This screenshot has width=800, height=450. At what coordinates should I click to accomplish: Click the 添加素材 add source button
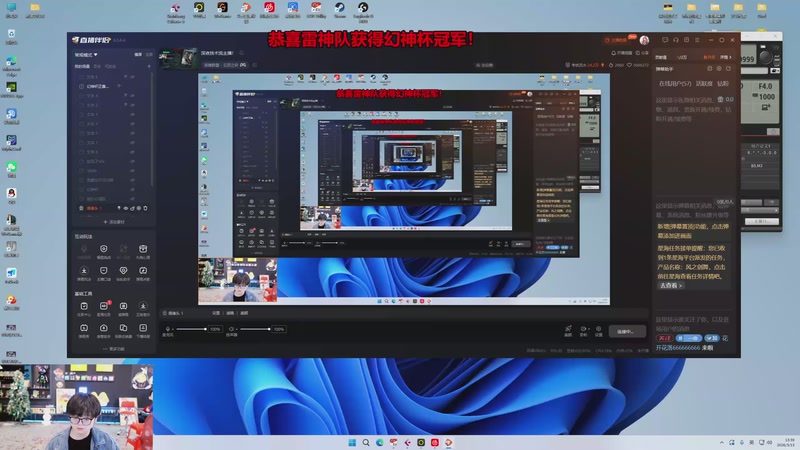tap(114, 222)
